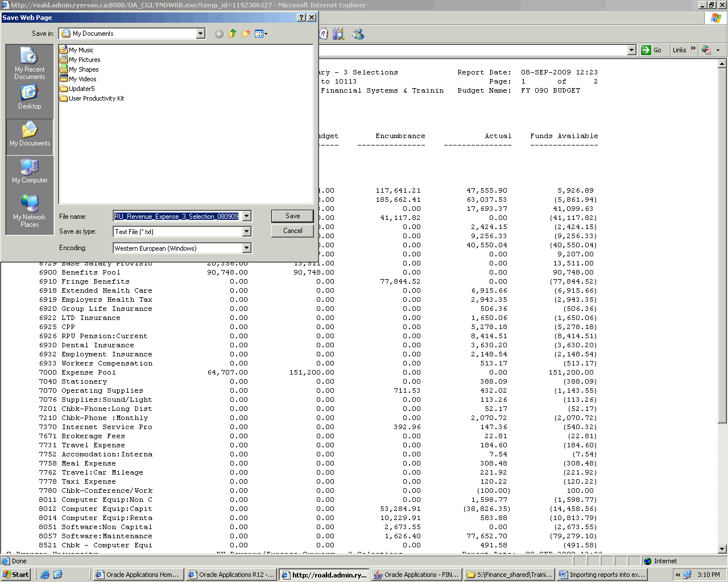This screenshot has height=582, width=728.
Task: Create a new folder with toolbar icon
Action: click(246, 34)
